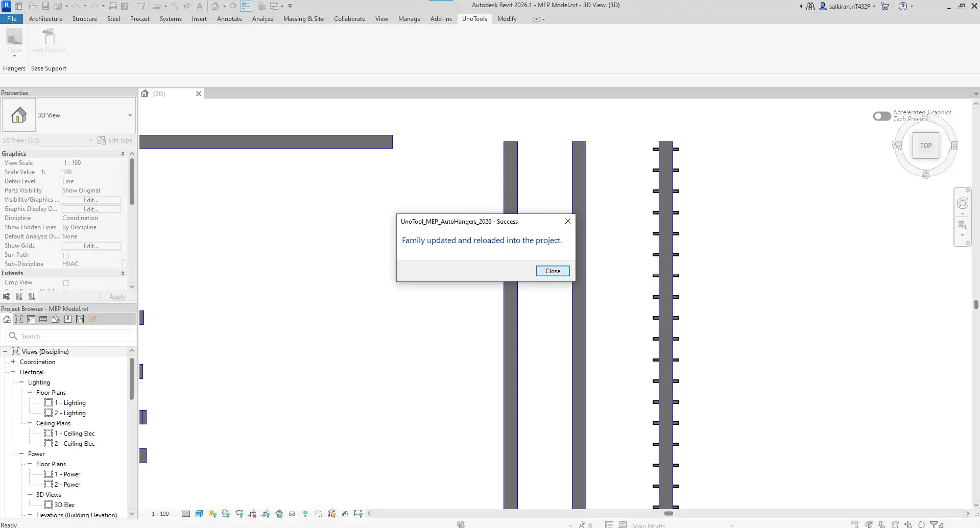This screenshot has width=980, height=528.
Task: Open the Systems ribbon tab
Action: 170,19
